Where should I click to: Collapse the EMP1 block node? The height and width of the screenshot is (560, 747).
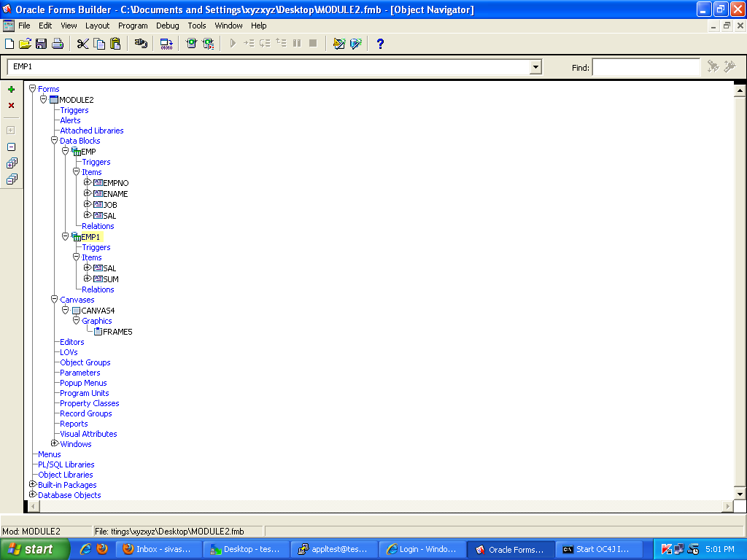coord(65,236)
